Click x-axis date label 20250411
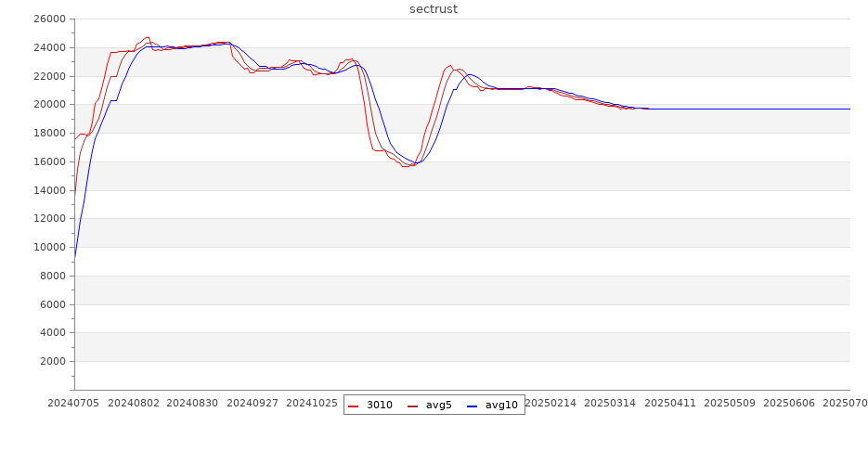The width and height of the screenshot is (868, 464). (x=670, y=403)
